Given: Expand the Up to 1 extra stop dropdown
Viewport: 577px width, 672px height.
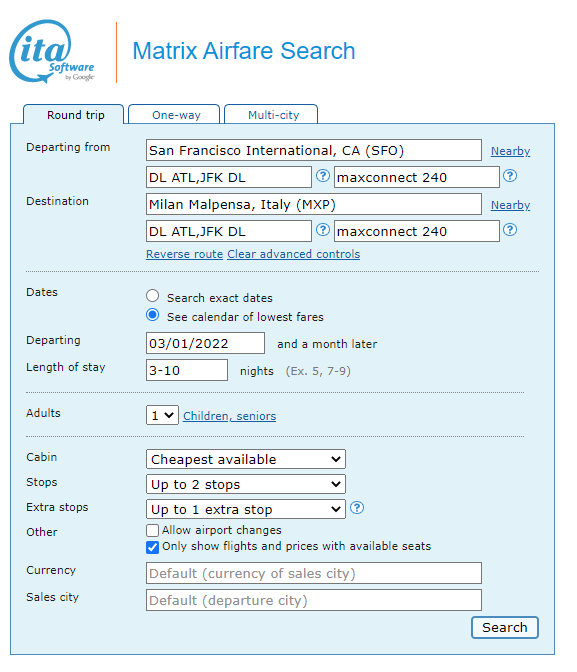Looking at the screenshot, I should pos(246,509).
